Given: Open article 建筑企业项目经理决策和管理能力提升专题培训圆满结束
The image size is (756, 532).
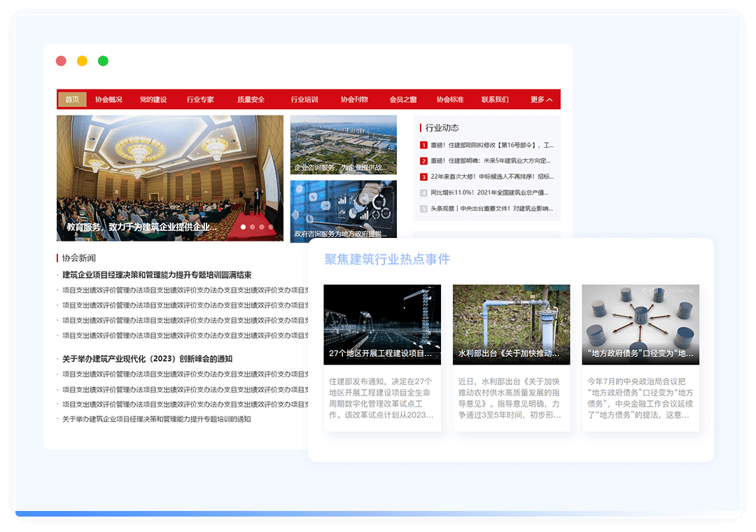Looking at the screenshot, I should click(155, 275).
